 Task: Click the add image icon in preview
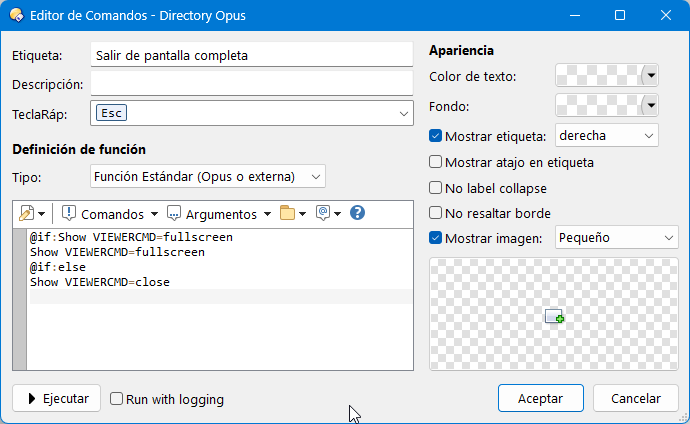pyautogui.click(x=554, y=316)
